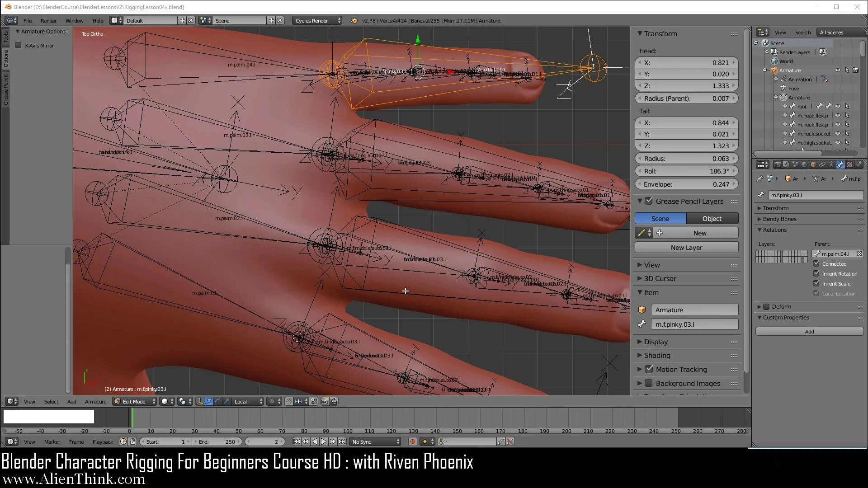Screen dimensions: 868x488
Task: Open the 3D view editor type selector
Action: (x=12, y=401)
